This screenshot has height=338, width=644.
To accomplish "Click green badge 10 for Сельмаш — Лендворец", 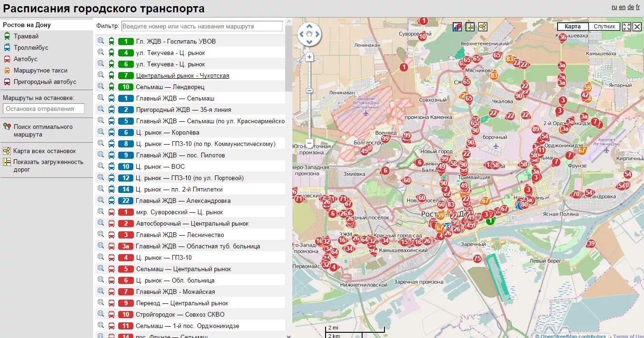I will 126,87.
